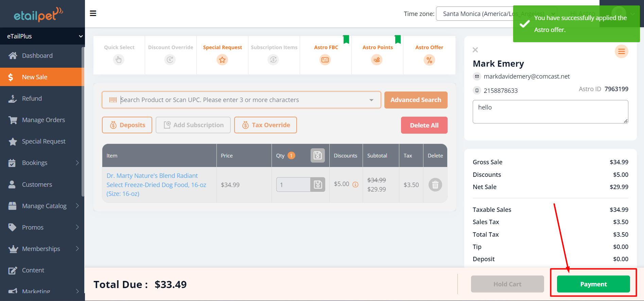Open the orange customer menu icon
This screenshot has width=644, height=301.
(621, 52)
